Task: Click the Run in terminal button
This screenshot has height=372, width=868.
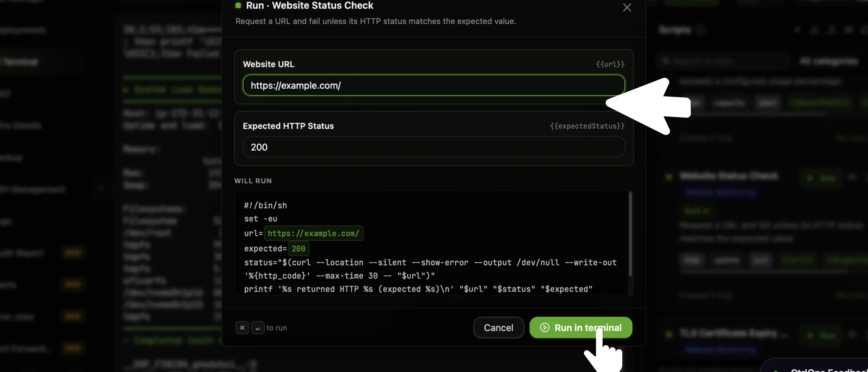Action: click(581, 328)
